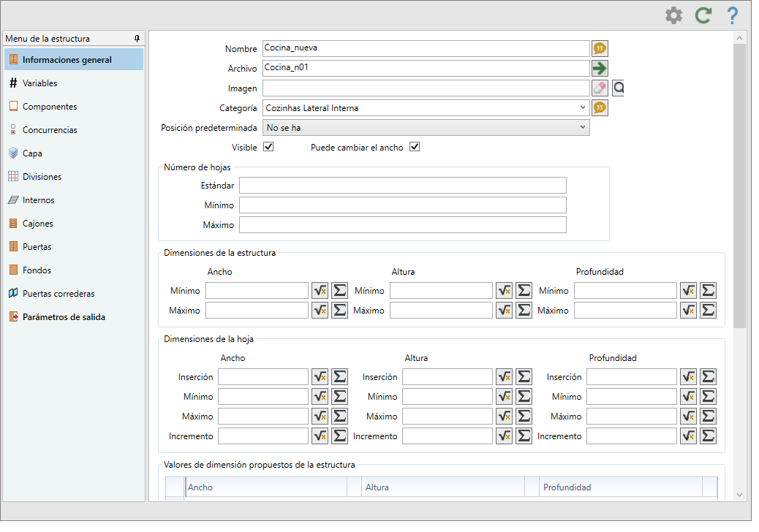
Task: Click hoja Ancho Incremento input field
Action: (x=263, y=436)
